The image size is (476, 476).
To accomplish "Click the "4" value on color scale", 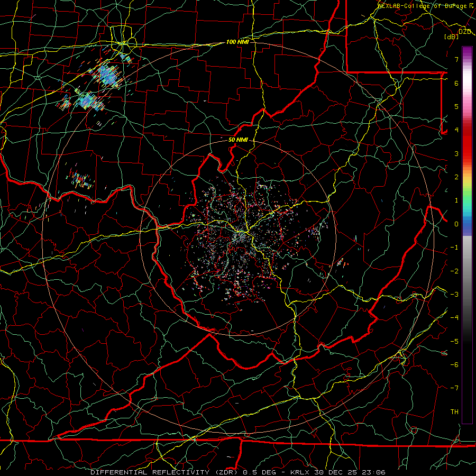I will [x=456, y=130].
